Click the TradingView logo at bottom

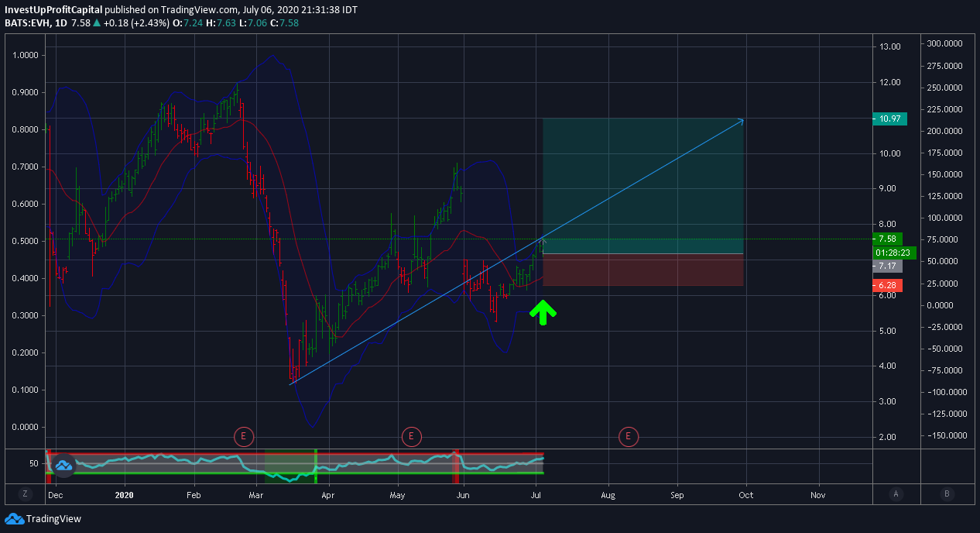pyautogui.click(x=43, y=519)
